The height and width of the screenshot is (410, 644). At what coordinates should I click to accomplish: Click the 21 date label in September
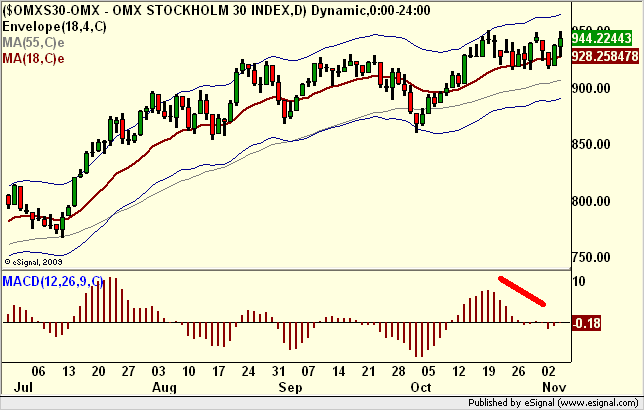pyautogui.click(x=368, y=371)
